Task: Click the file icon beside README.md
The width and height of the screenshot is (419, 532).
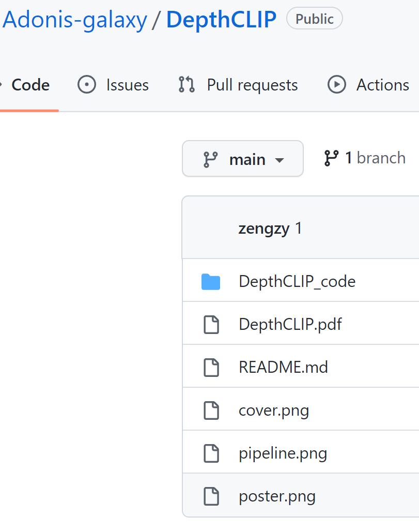Action: [211, 366]
